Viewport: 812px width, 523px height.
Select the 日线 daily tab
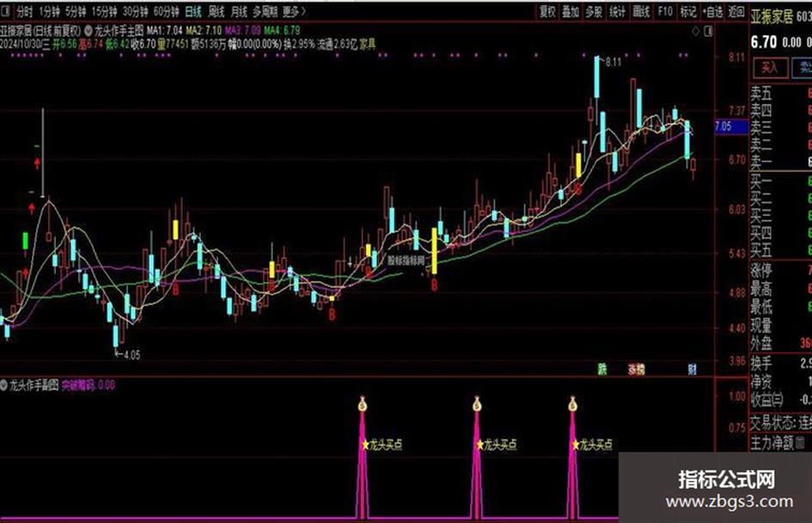tap(192, 11)
